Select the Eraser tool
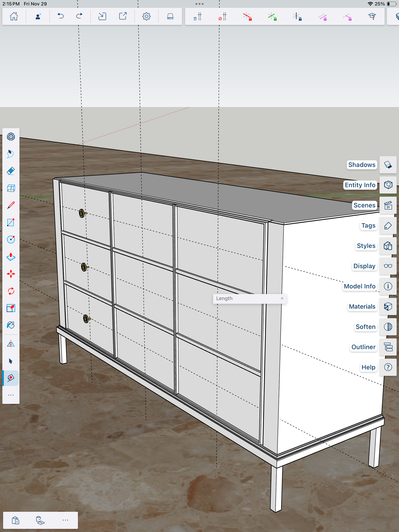This screenshot has width=399, height=532. [11, 171]
